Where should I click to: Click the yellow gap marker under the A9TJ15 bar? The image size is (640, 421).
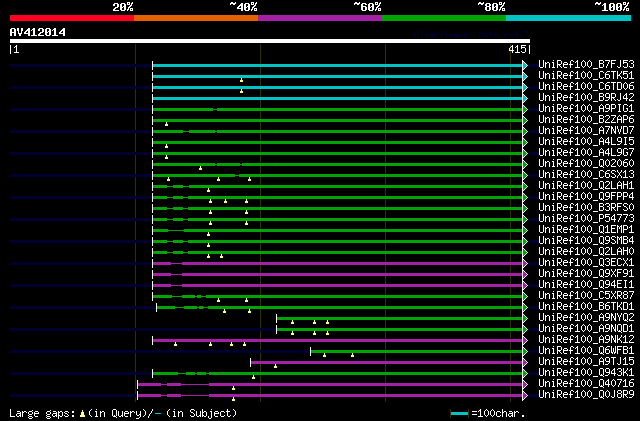pyautogui.click(x=276, y=366)
